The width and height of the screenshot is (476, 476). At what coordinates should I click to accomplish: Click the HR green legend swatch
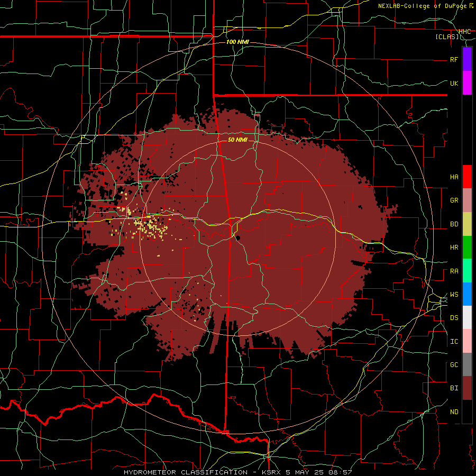point(467,248)
